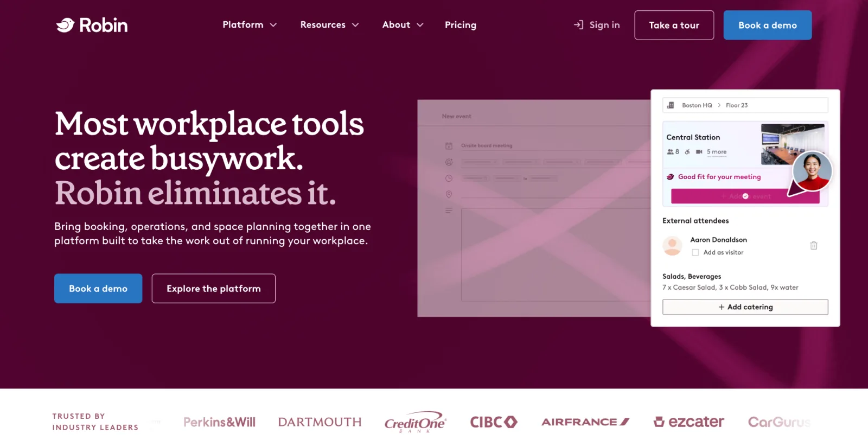The width and height of the screenshot is (868, 440).
Task: Click the Sign in arrow icon
Action: click(579, 25)
